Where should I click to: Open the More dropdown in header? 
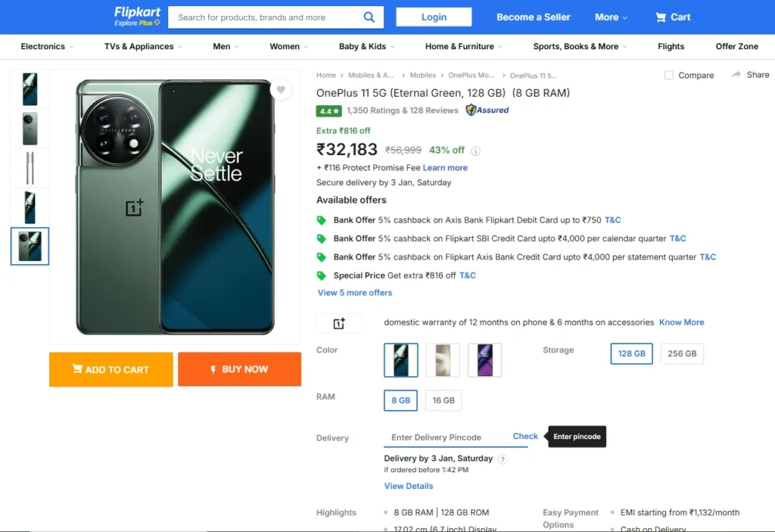[611, 17]
